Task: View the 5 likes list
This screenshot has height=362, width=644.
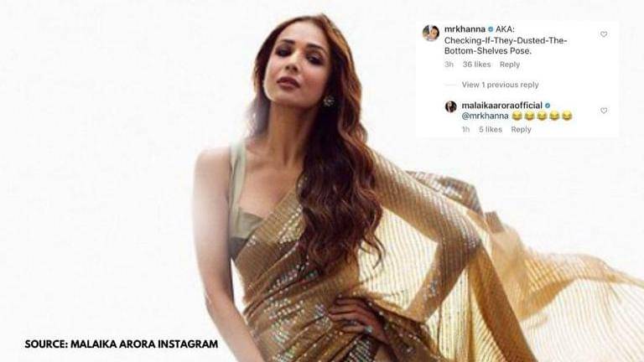Action: [490, 129]
